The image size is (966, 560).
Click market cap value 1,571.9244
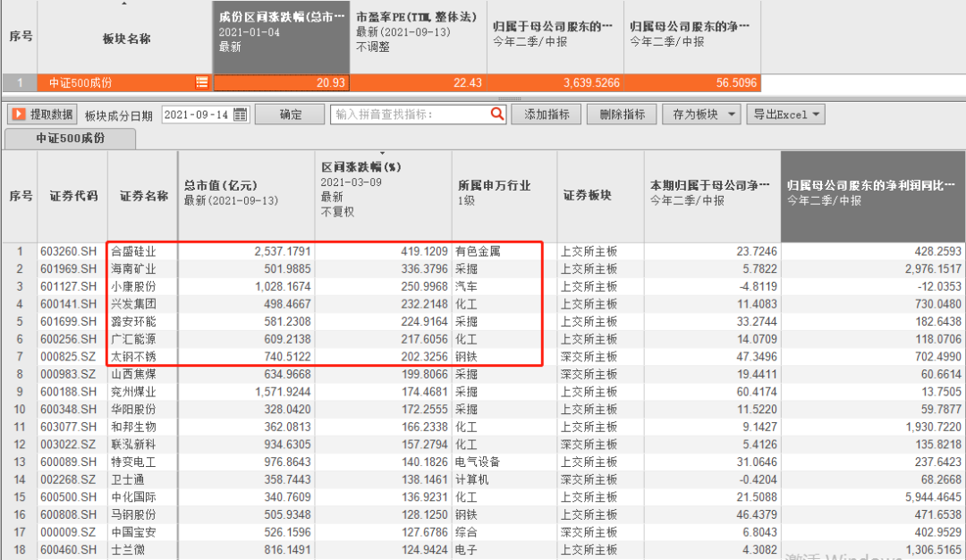[283, 392]
